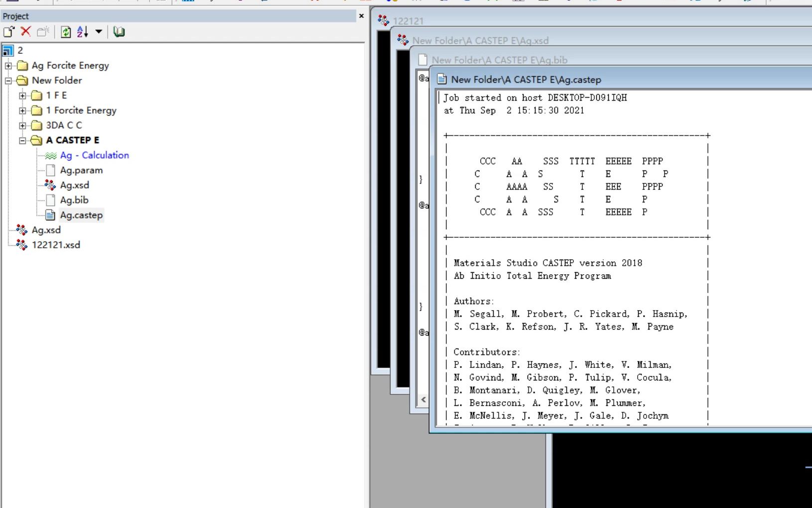The width and height of the screenshot is (812, 508).
Task: Click the project icon next to root '2'
Action: click(8, 50)
